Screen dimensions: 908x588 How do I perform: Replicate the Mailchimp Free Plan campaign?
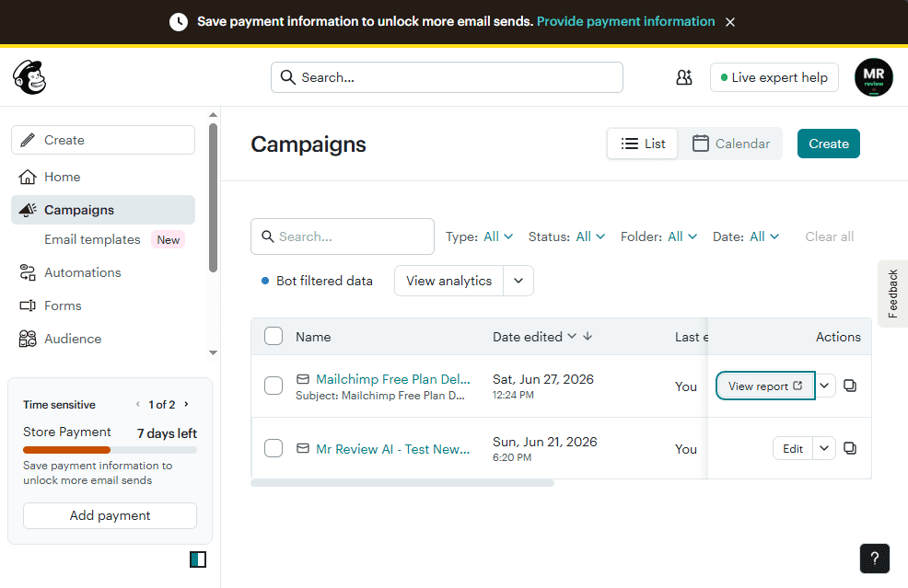pos(849,386)
